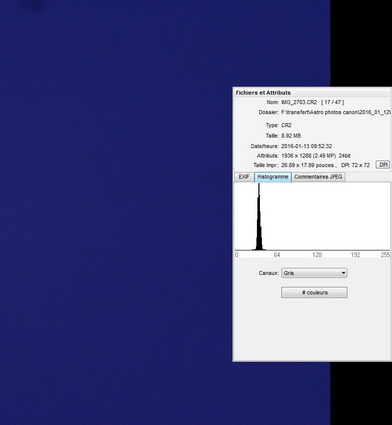This screenshot has height=425, width=392.
Task: Click the Dossier folder path text
Action: tap(336, 112)
